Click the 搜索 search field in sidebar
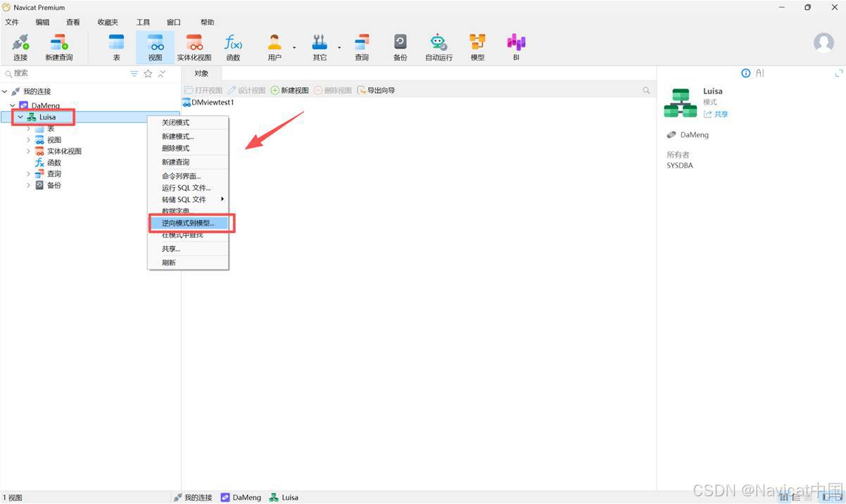Viewport: 846px width, 504px height. 65,73
